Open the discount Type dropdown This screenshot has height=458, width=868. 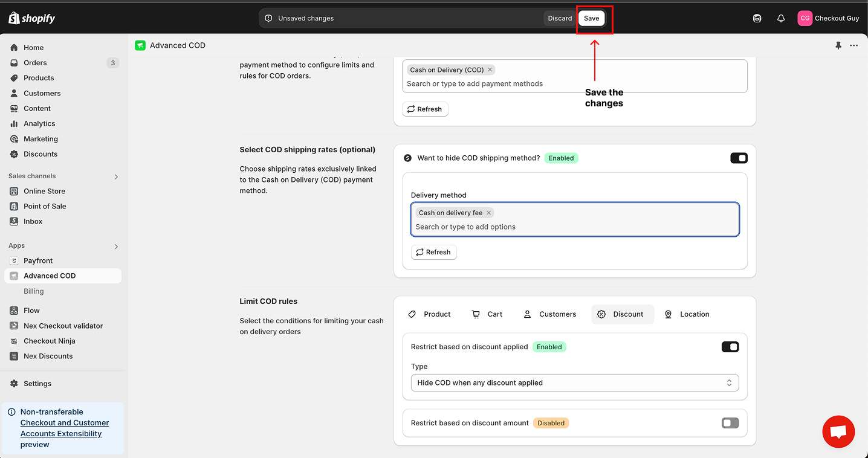[574, 383]
